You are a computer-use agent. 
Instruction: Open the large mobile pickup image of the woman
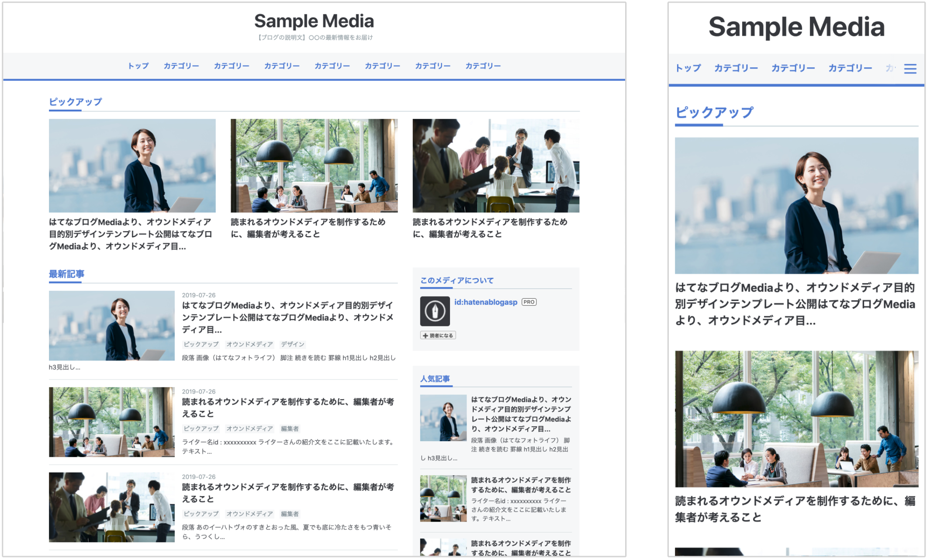796,205
